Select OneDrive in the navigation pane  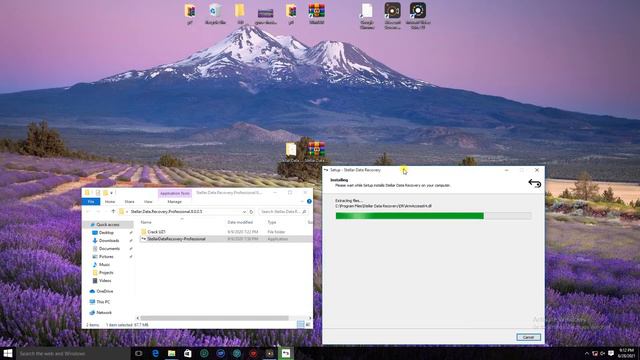coord(105,291)
